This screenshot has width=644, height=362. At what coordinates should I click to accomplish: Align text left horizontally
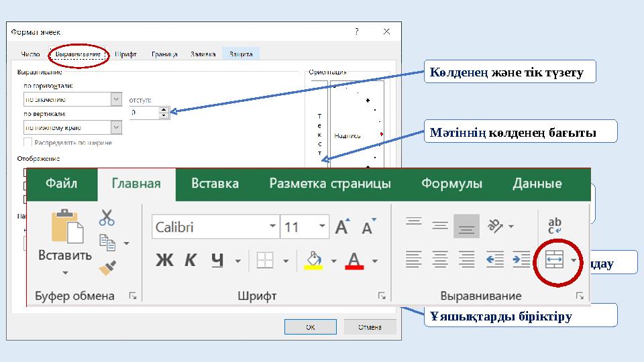click(414, 260)
